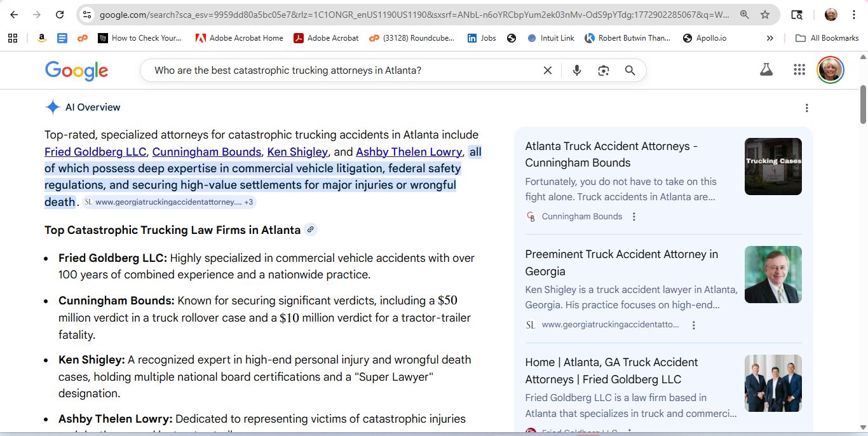The height and width of the screenshot is (436, 868).
Task: Search by image with Google Lens icon
Action: [604, 71]
